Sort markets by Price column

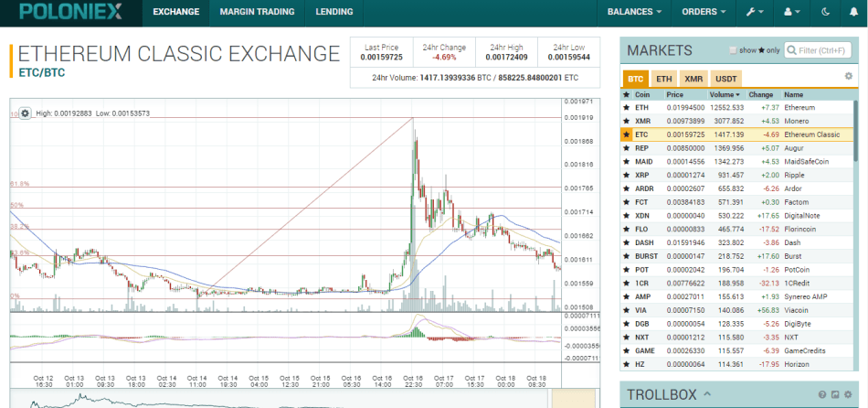pos(675,95)
